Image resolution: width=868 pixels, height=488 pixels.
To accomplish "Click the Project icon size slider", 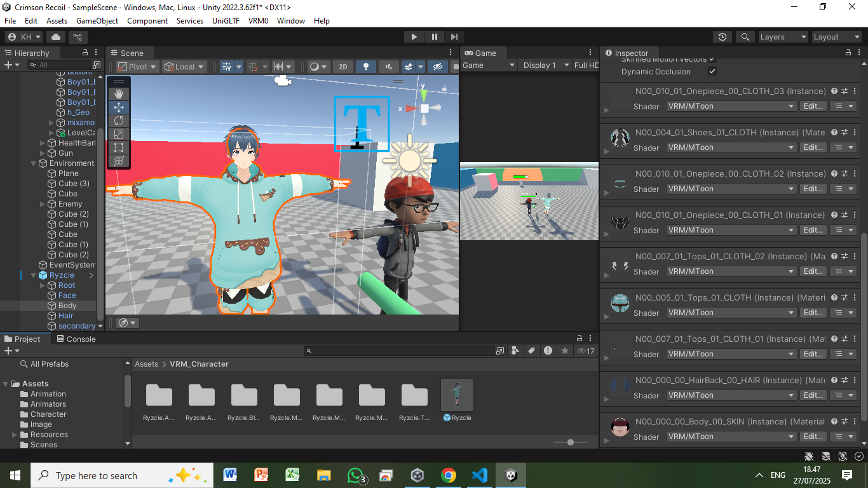I will [x=570, y=442].
